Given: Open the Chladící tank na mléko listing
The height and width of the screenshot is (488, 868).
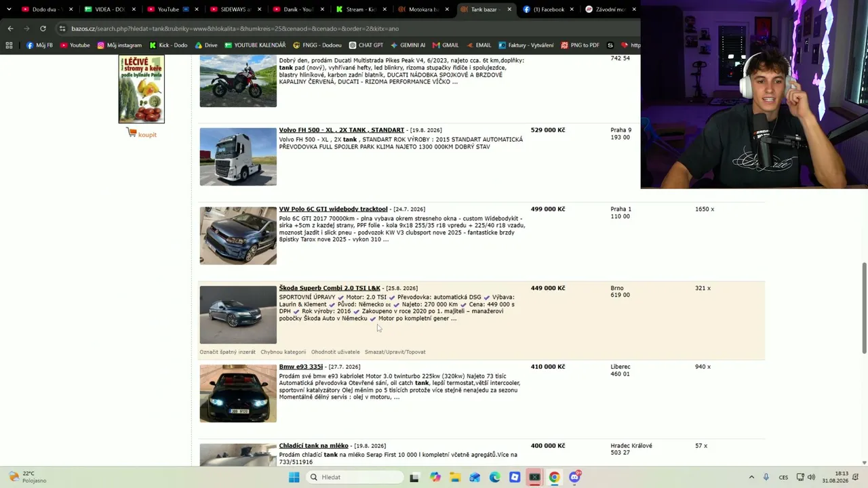Looking at the screenshot, I should (x=313, y=446).
